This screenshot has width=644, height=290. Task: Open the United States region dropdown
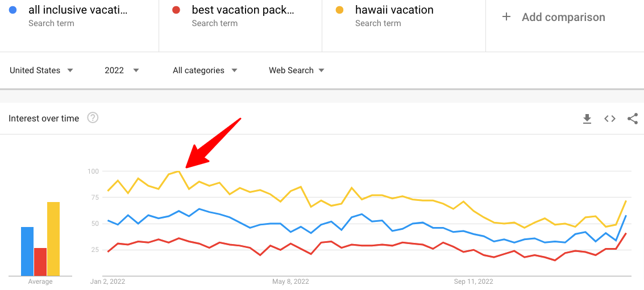click(x=41, y=70)
